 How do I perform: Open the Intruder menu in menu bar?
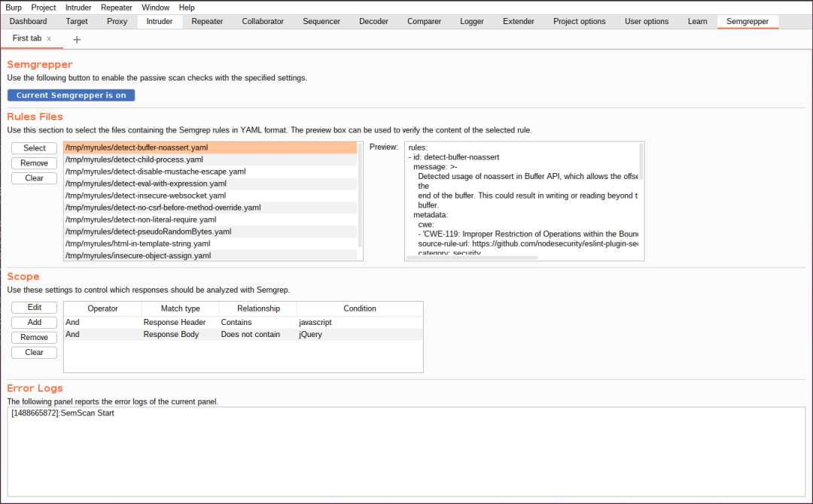78,8
